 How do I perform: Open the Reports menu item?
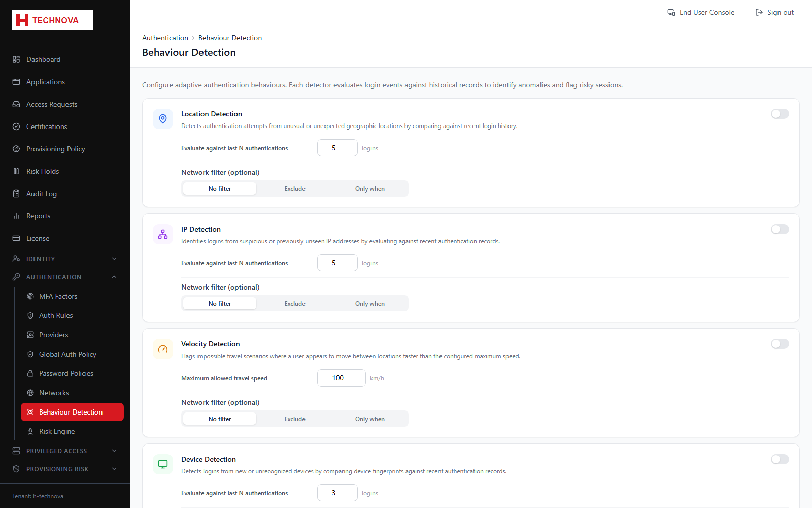pyautogui.click(x=65, y=216)
